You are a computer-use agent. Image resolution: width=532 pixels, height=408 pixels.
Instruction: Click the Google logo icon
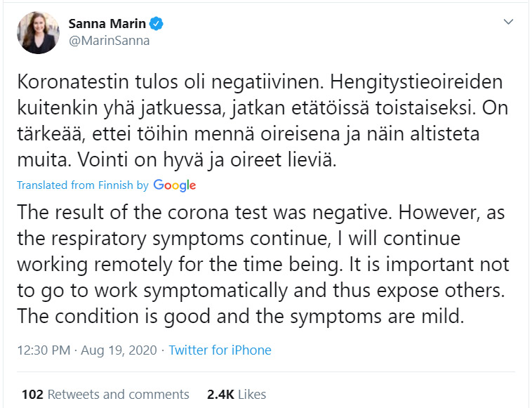[174, 185]
